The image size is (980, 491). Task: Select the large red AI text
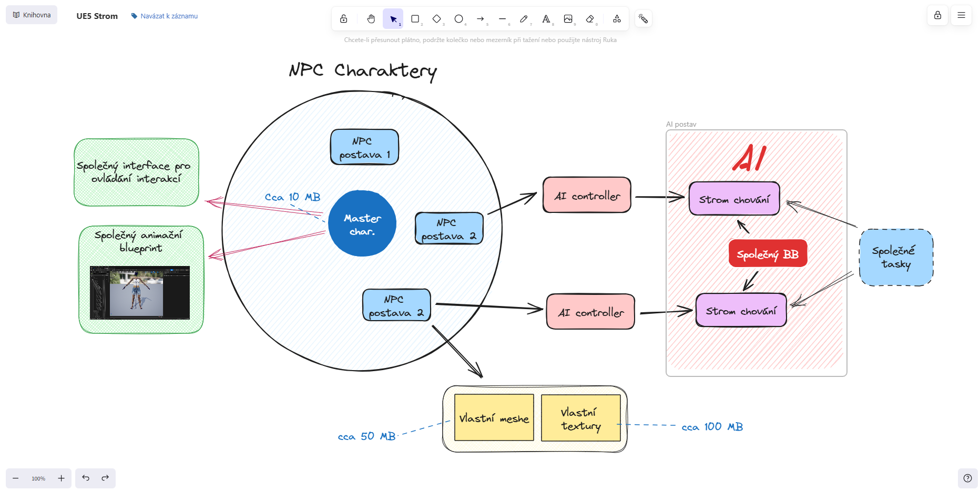(x=750, y=158)
